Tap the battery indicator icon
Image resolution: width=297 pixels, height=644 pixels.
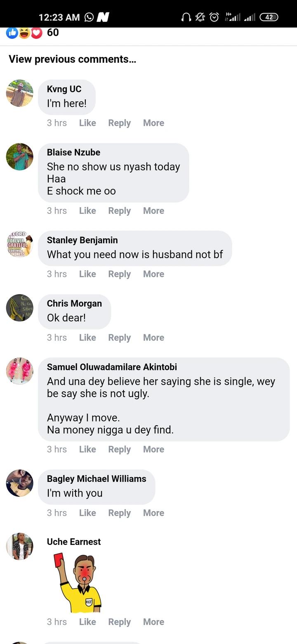(x=269, y=17)
